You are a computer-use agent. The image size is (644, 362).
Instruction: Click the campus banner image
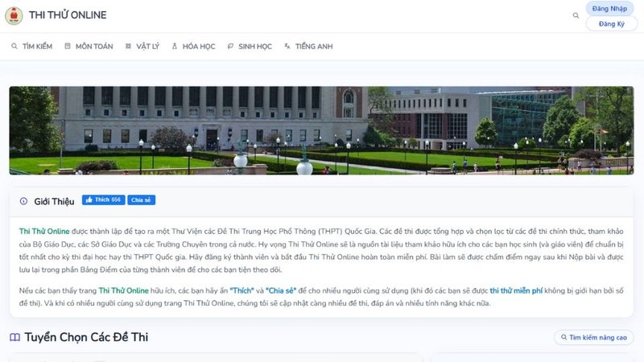[321, 130]
